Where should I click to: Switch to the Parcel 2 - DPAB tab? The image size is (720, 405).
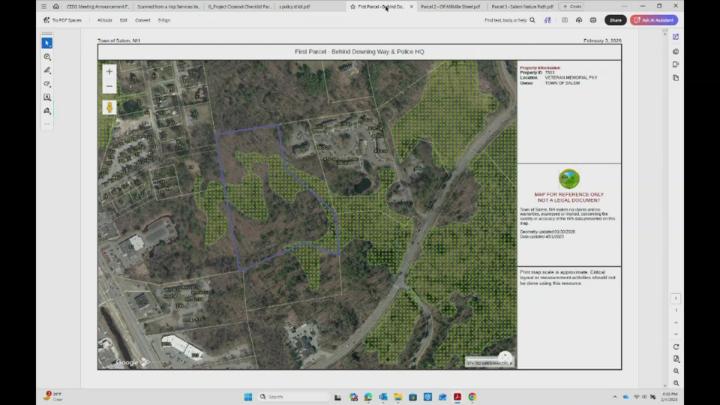(x=448, y=6)
